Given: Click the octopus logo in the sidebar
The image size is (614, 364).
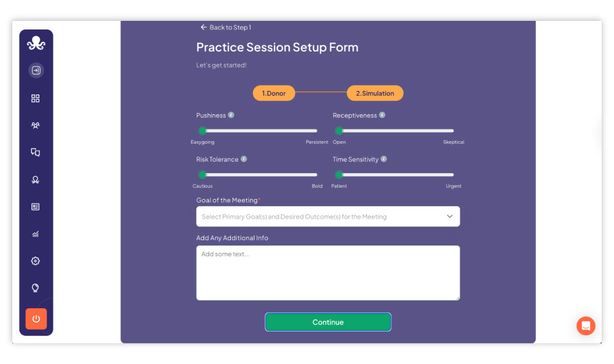Looking at the screenshot, I should [36, 43].
